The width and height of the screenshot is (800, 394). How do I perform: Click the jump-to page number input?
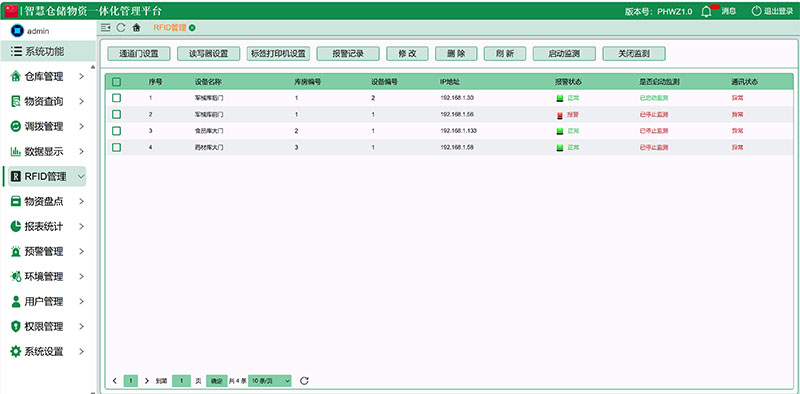181,381
